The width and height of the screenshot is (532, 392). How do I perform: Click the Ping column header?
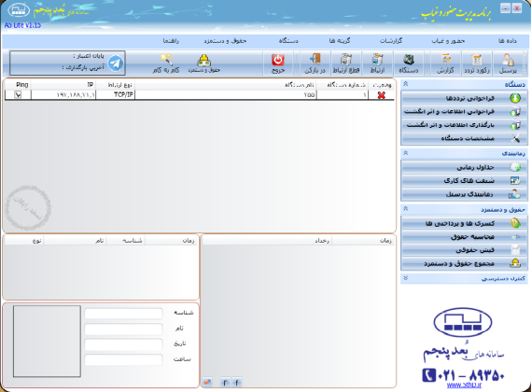click(18, 85)
